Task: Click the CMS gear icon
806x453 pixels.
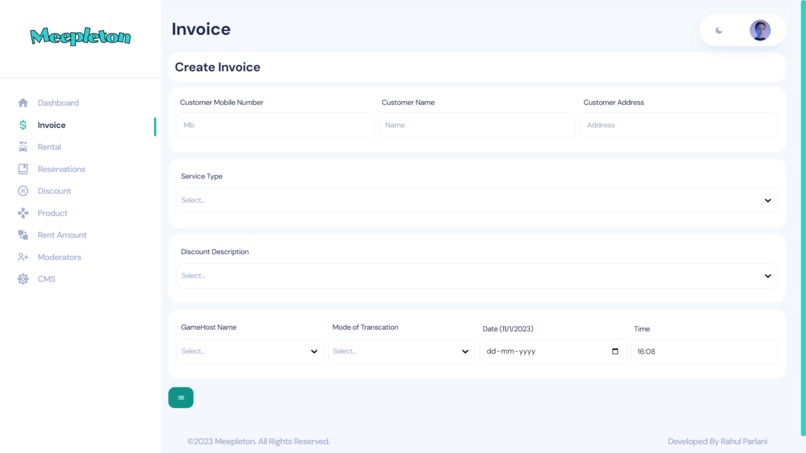Action: coord(23,279)
